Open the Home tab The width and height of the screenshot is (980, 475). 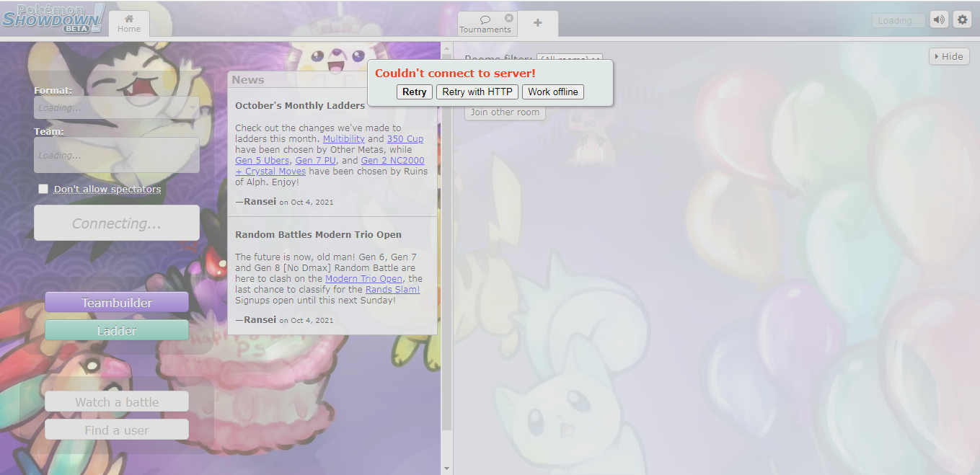pos(129,24)
